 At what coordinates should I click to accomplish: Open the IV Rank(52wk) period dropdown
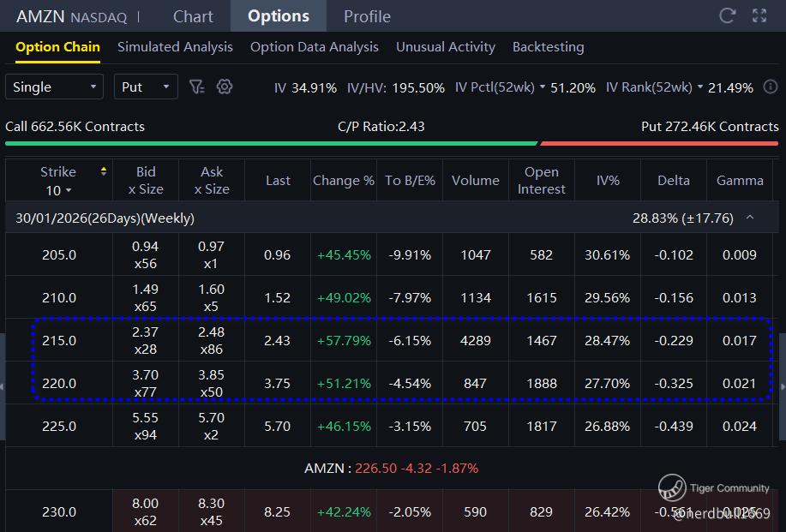pos(699,87)
